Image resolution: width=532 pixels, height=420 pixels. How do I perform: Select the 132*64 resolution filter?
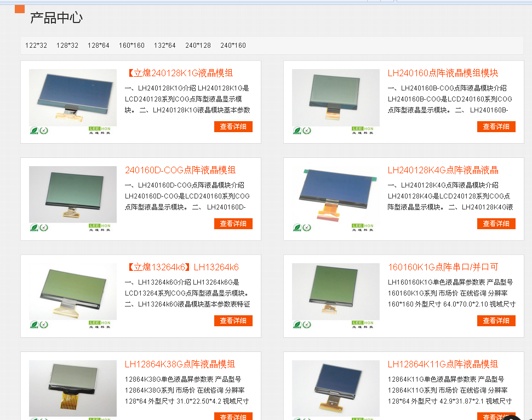(x=164, y=46)
